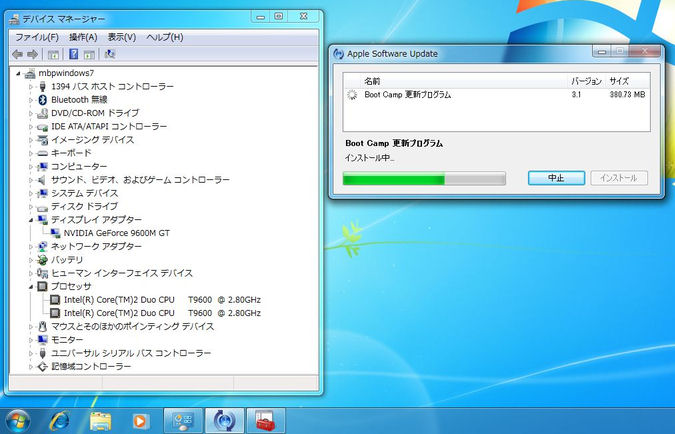The width and height of the screenshot is (675, 434).
Task: Collapse the mbpwindows7 root node
Action: click(18, 74)
